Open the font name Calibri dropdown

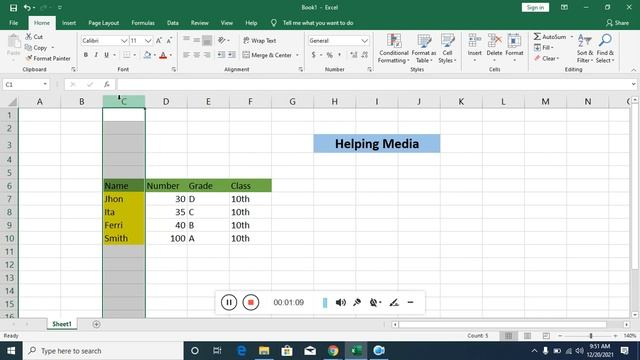pos(124,40)
